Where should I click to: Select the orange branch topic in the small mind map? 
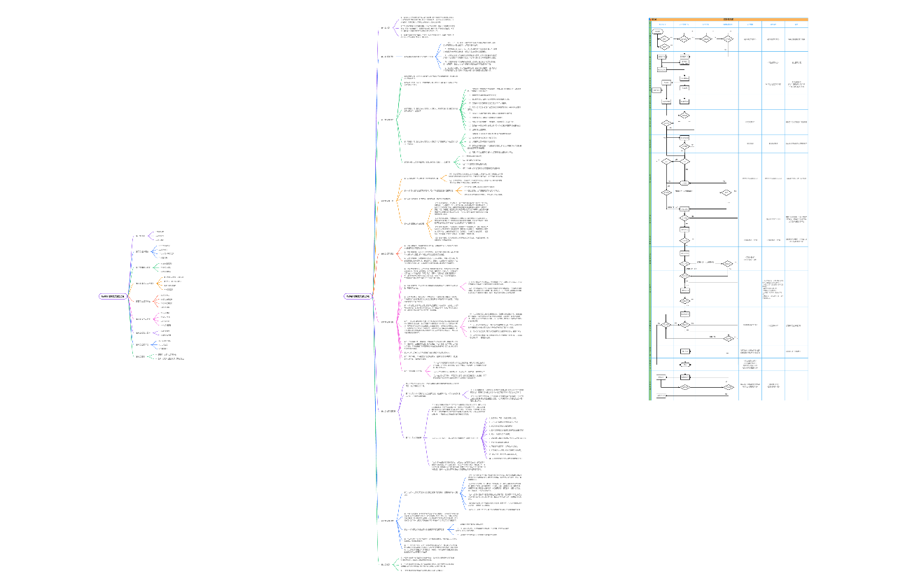pyautogui.click(x=143, y=283)
